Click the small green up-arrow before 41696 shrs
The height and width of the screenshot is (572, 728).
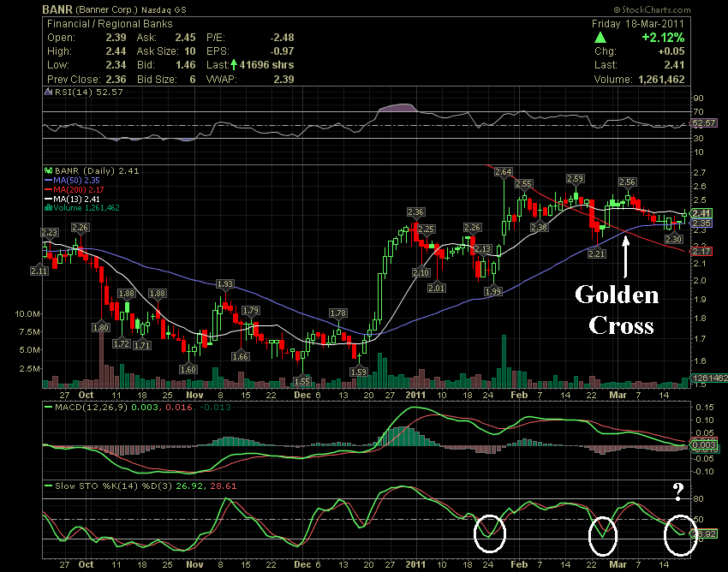tap(234, 64)
